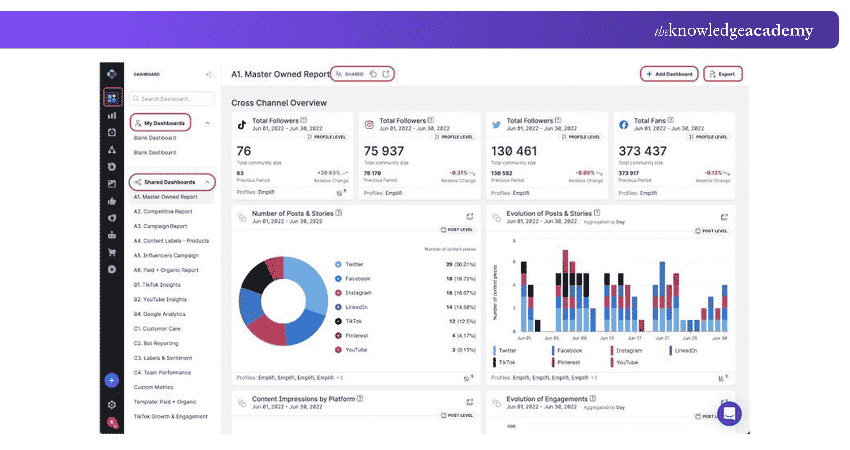Click the Instagram icon on Total Followers card
Image resolution: width=850 pixels, height=450 pixels.
pos(369,125)
